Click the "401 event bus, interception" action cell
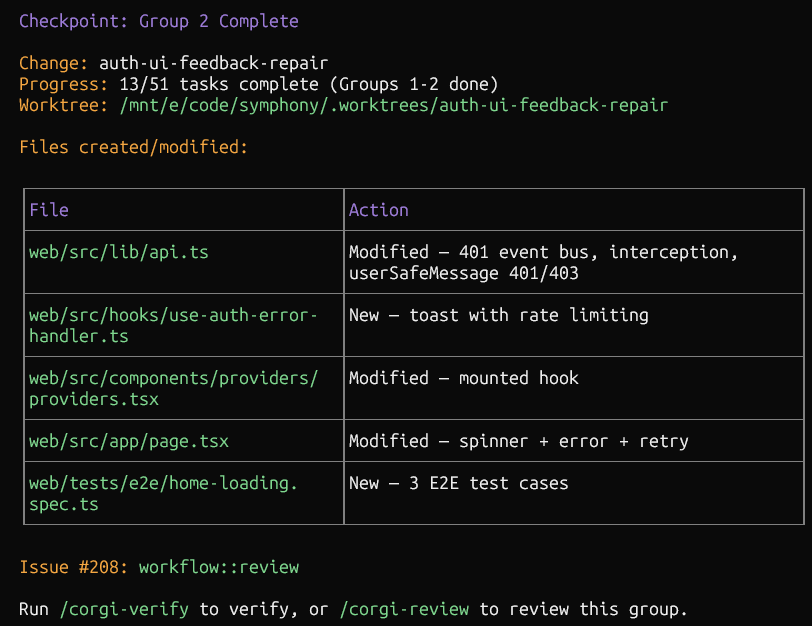The image size is (812, 626). (573, 263)
